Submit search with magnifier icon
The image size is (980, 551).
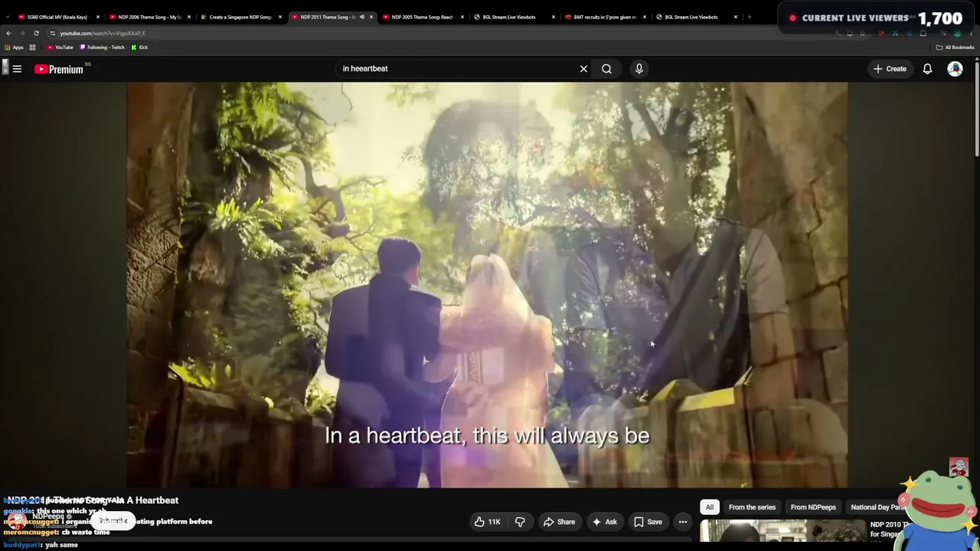pos(606,69)
